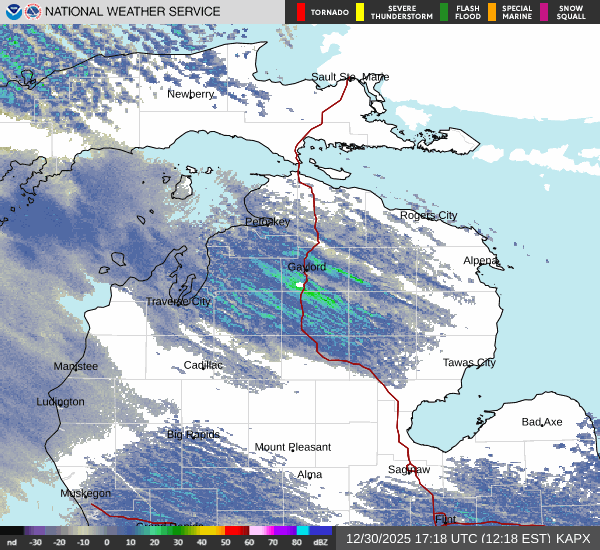Screen dimensions: 600x550
Task: Click the Sault Ste. Marie city label
Action: click(350, 77)
